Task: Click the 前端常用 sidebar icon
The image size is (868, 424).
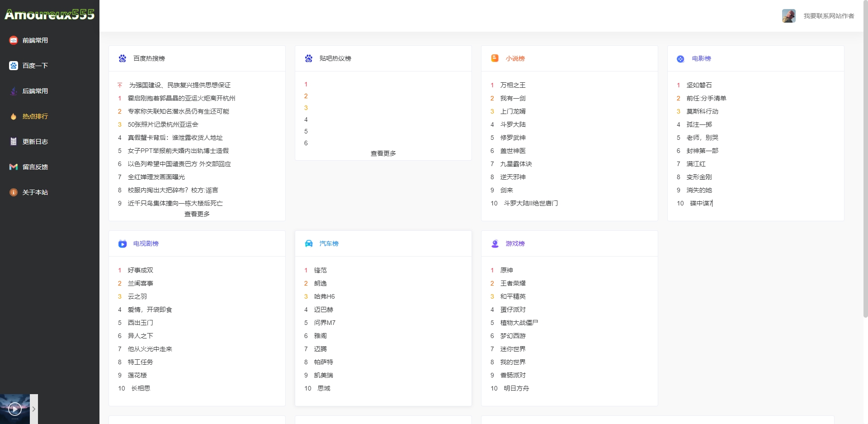Action: pyautogui.click(x=14, y=40)
